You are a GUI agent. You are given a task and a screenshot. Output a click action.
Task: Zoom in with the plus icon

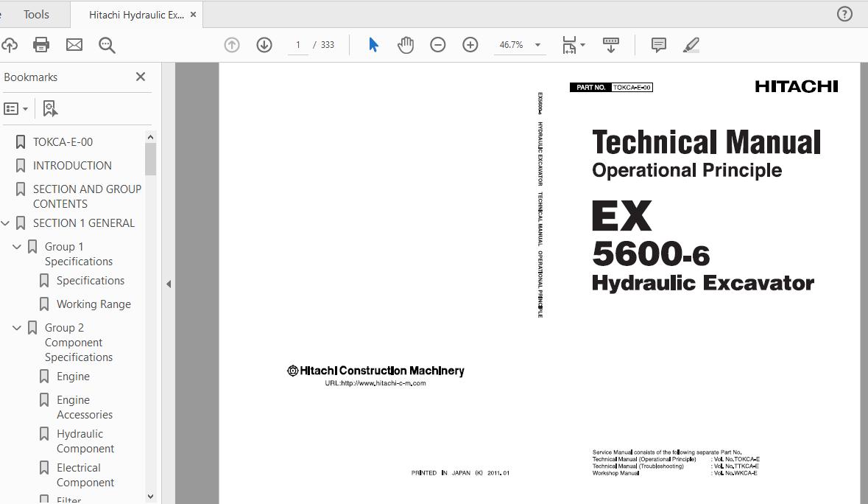(470, 45)
